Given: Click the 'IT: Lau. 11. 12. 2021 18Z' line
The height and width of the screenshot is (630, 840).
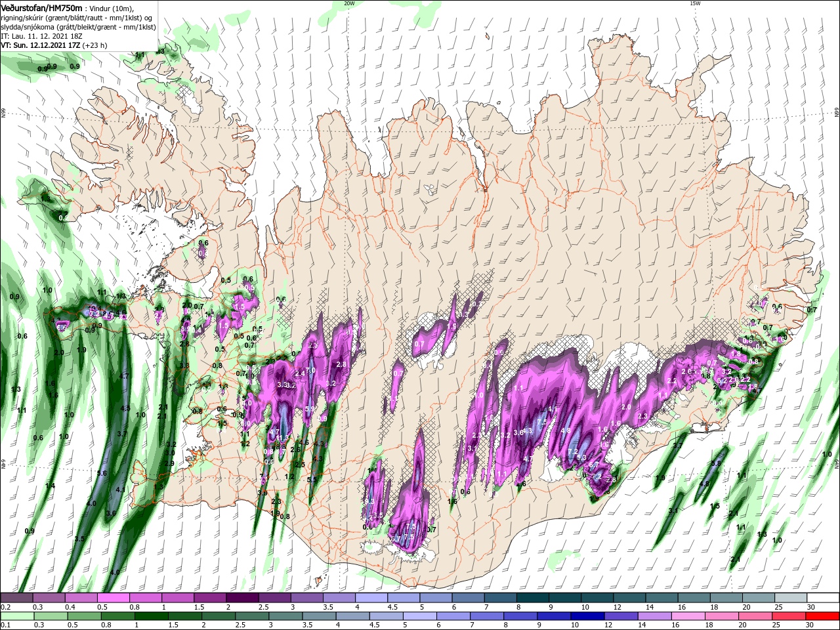Looking at the screenshot, I should pos(41,36).
